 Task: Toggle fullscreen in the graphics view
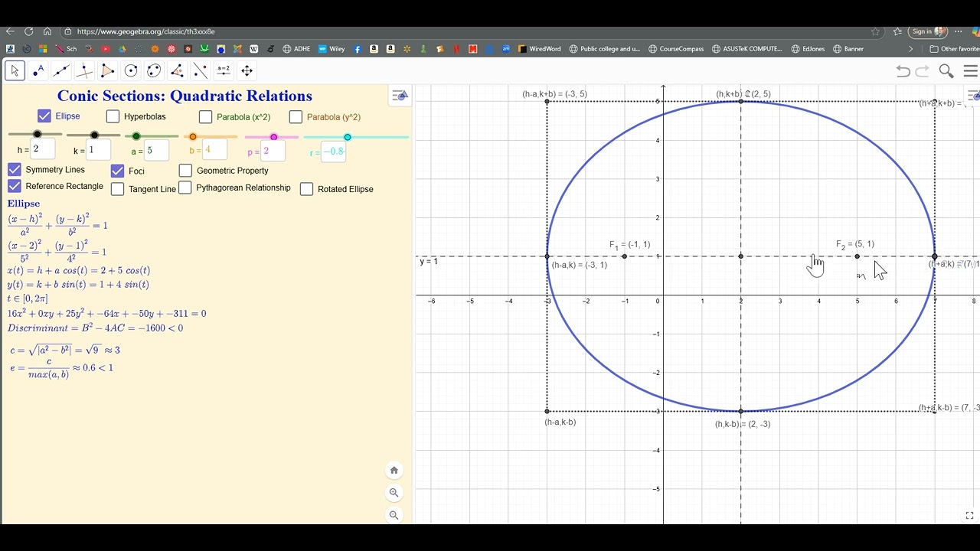pyautogui.click(x=969, y=515)
